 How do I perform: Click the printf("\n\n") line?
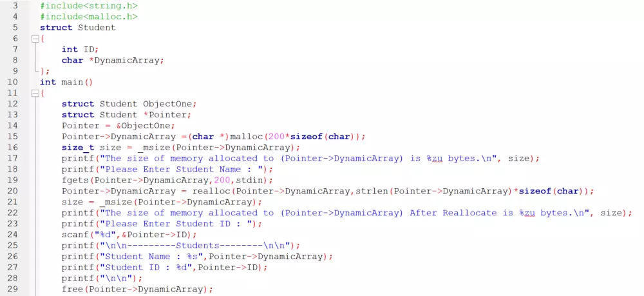[x=102, y=278]
